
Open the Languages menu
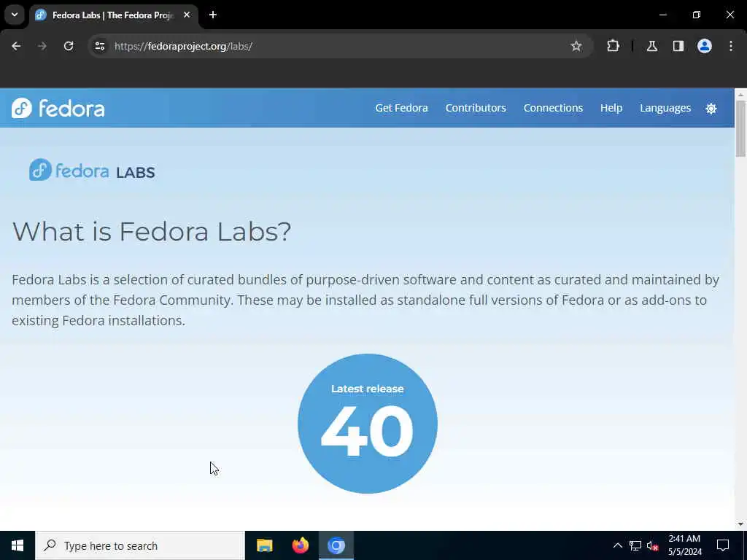click(x=665, y=108)
